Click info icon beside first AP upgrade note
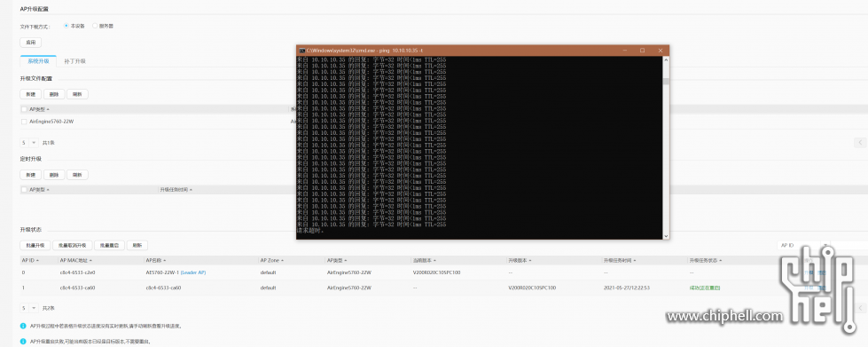Image resolution: width=868 pixels, height=347 pixels. pos(23,326)
